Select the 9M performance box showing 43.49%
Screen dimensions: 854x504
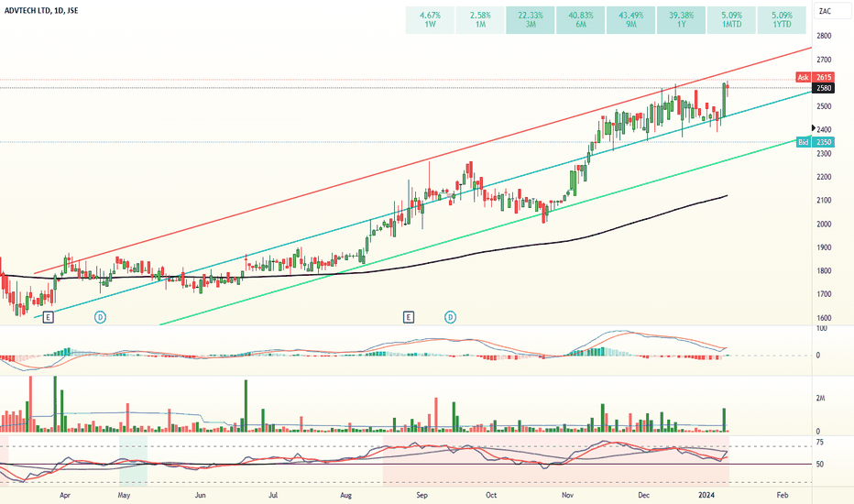(630, 20)
